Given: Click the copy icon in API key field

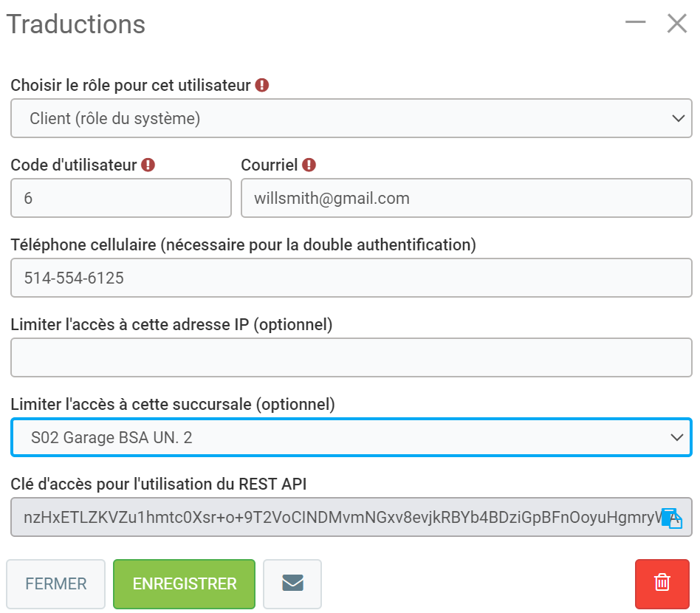Looking at the screenshot, I should pyautogui.click(x=670, y=518).
